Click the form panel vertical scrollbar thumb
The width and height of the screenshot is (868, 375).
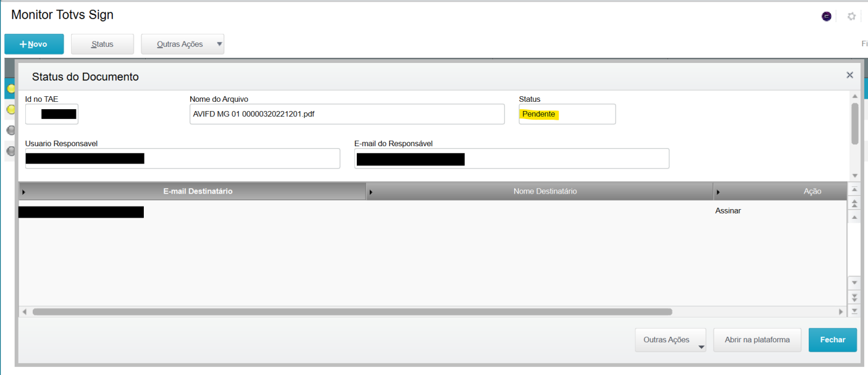click(x=855, y=123)
